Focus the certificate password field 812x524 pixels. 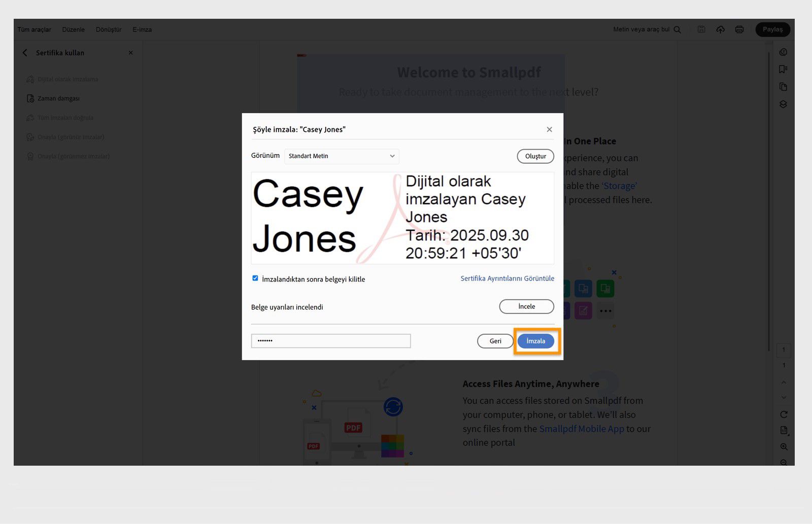[331, 341]
